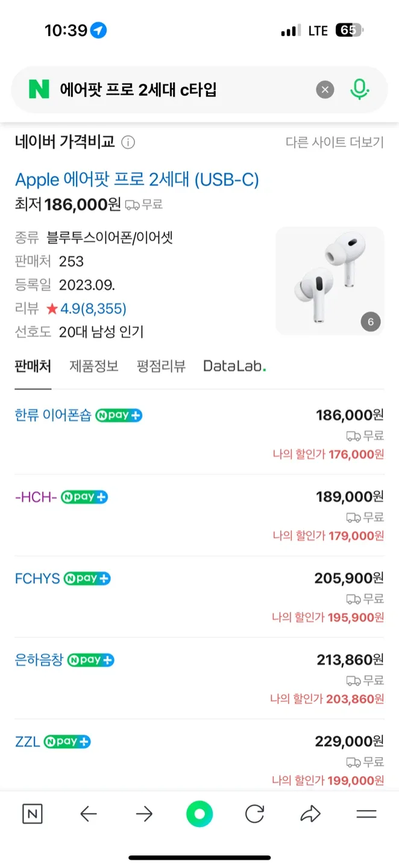Tap the search field with 에어팟 프로 2세대 c타입
The image size is (399, 868).
coord(181,90)
